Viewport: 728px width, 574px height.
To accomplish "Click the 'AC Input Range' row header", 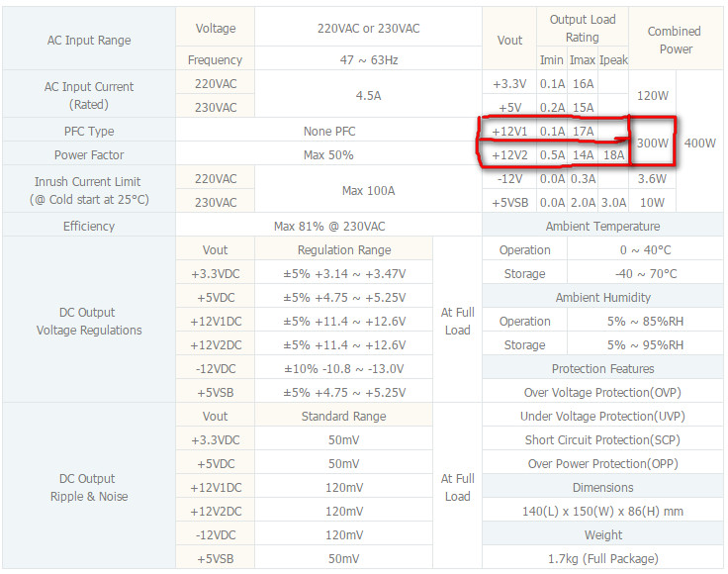I will (x=89, y=40).
